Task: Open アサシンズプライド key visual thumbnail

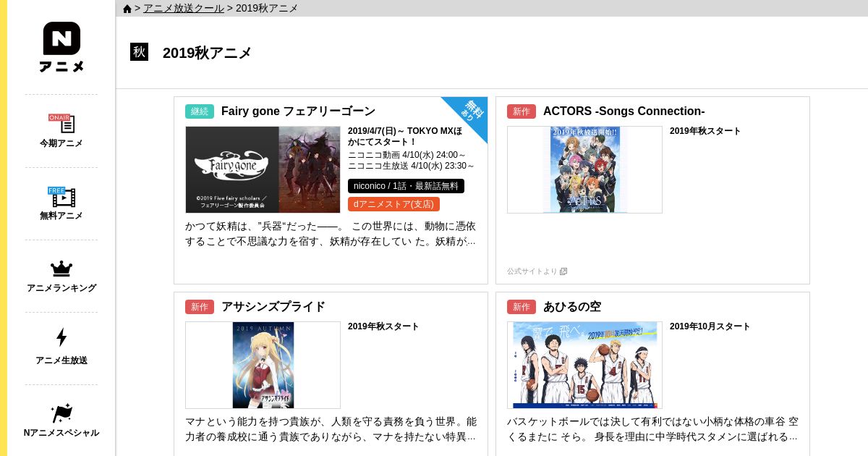Action: tap(263, 365)
